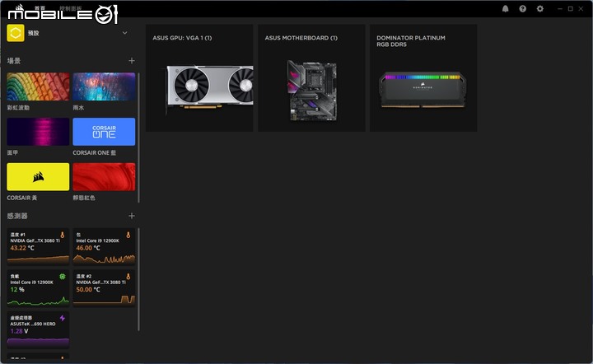The width and height of the screenshot is (593, 364).
Task: Click the 預設 profile name
Action: [x=34, y=33]
